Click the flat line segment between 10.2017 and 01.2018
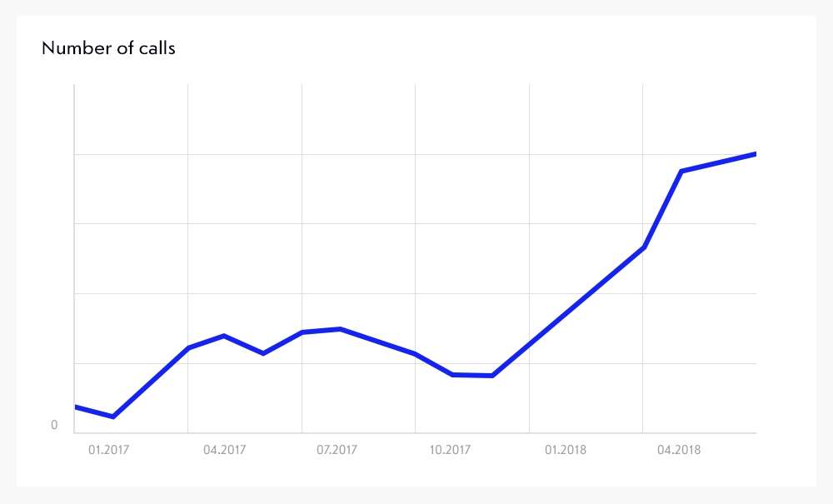 [x=472, y=376]
